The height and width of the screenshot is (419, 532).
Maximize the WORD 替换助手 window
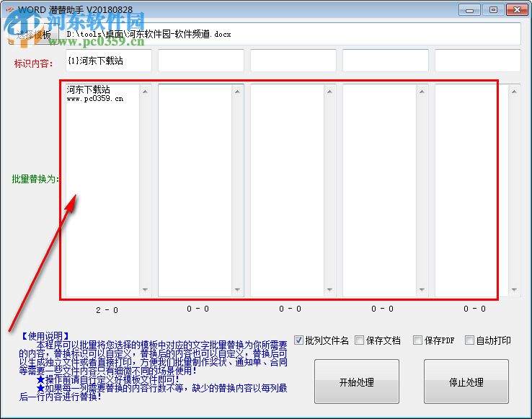493,10
